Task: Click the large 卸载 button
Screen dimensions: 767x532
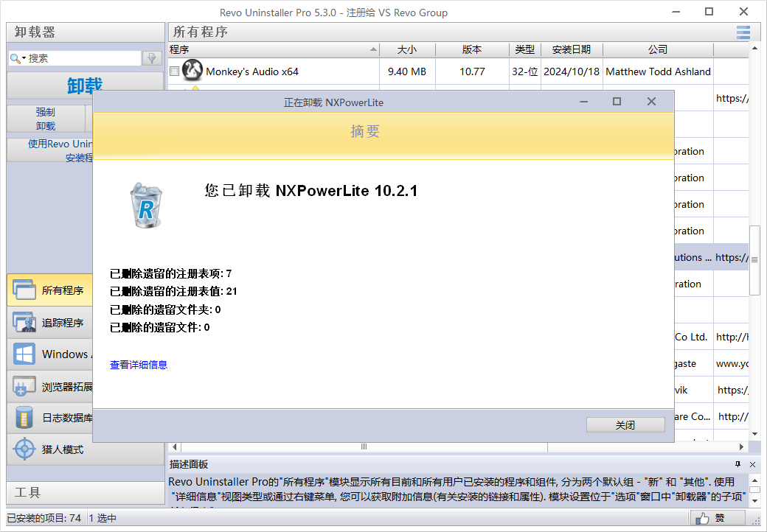Action: pyautogui.click(x=84, y=85)
